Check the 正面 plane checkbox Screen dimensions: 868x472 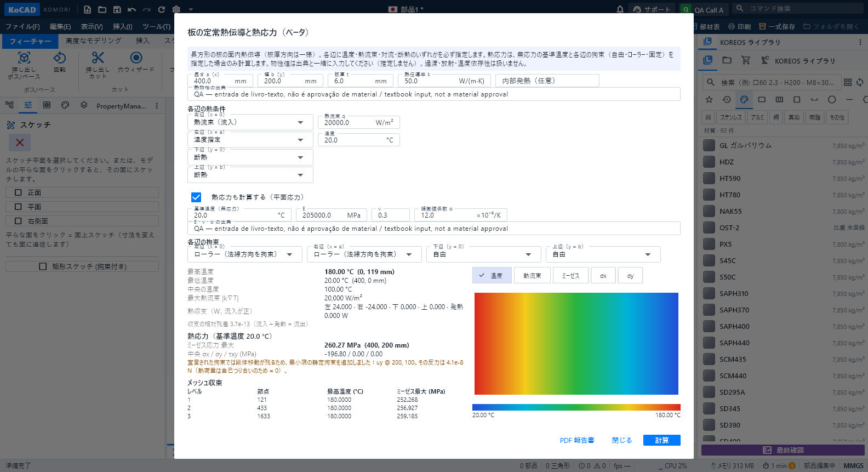coord(18,192)
